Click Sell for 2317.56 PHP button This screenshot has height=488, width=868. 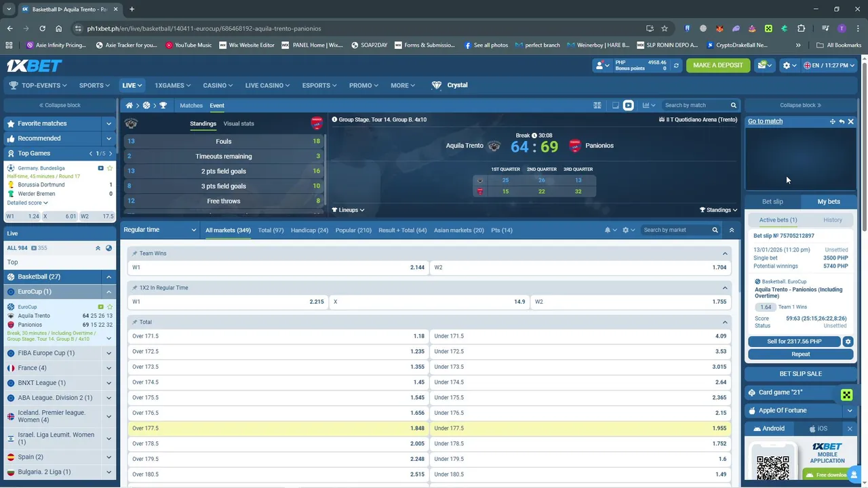point(794,342)
